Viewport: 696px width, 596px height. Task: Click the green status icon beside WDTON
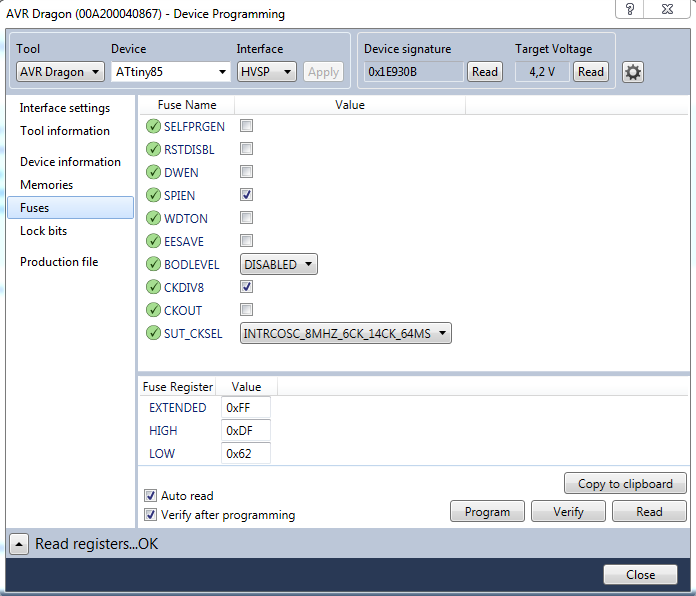click(x=153, y=218)
